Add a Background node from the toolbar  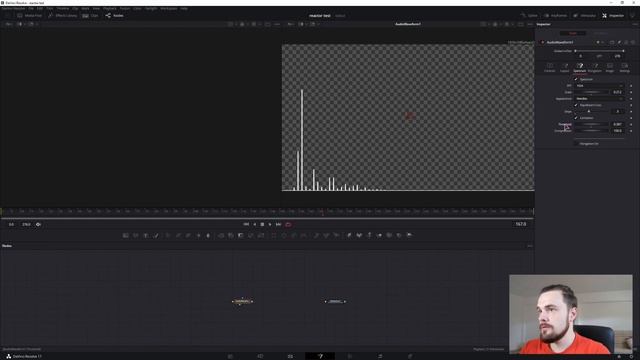[x=126, y=236]
